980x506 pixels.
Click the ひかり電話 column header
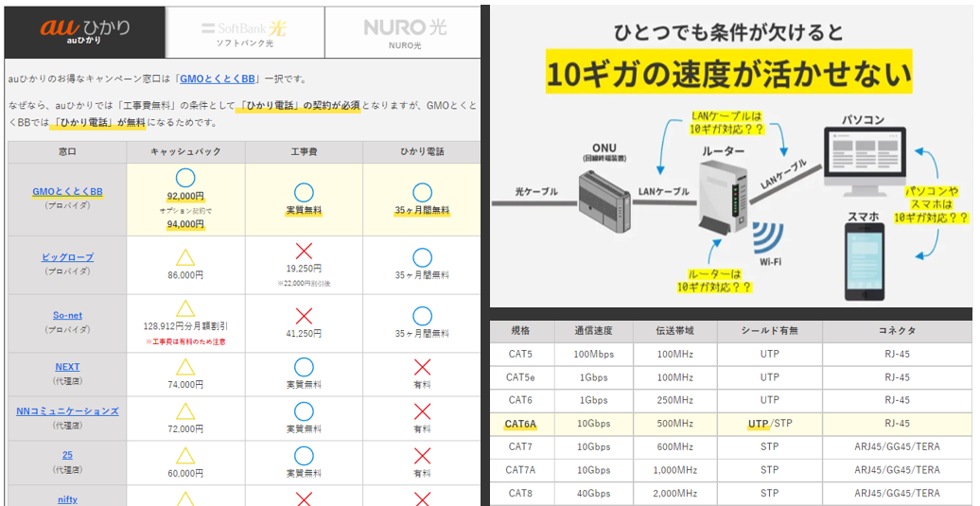pyautogui.click(x=423, y=151)
